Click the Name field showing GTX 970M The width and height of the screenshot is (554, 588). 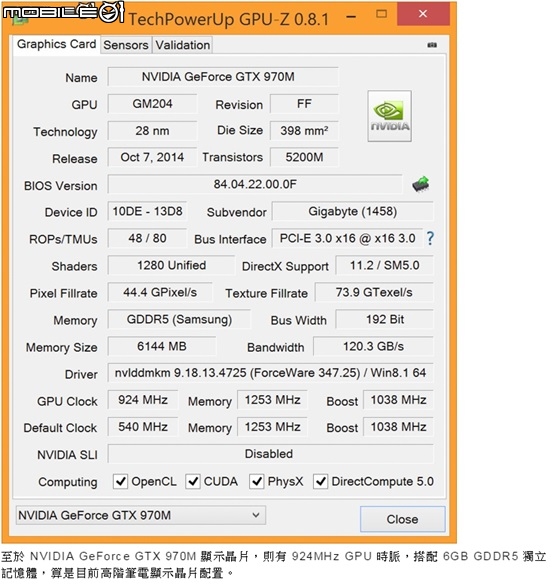pos(223,77)
